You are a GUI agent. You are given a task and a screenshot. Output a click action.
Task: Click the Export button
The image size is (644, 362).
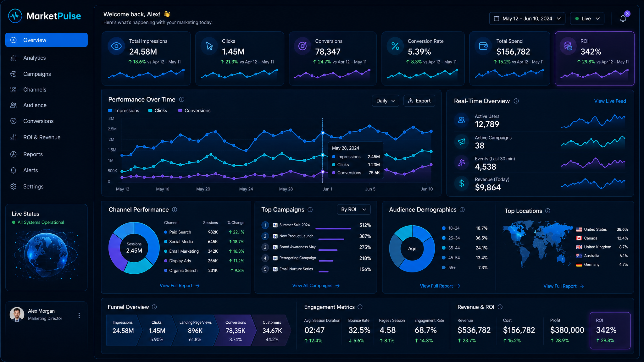pos(419,101)
